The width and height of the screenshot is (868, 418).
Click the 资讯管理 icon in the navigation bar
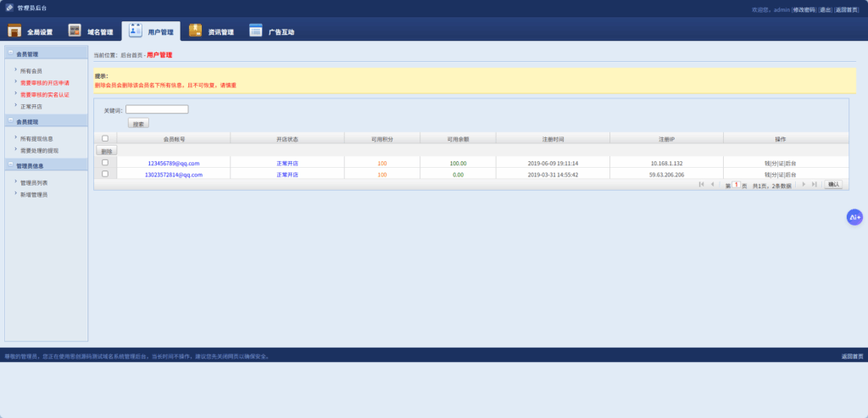(196, 31)
